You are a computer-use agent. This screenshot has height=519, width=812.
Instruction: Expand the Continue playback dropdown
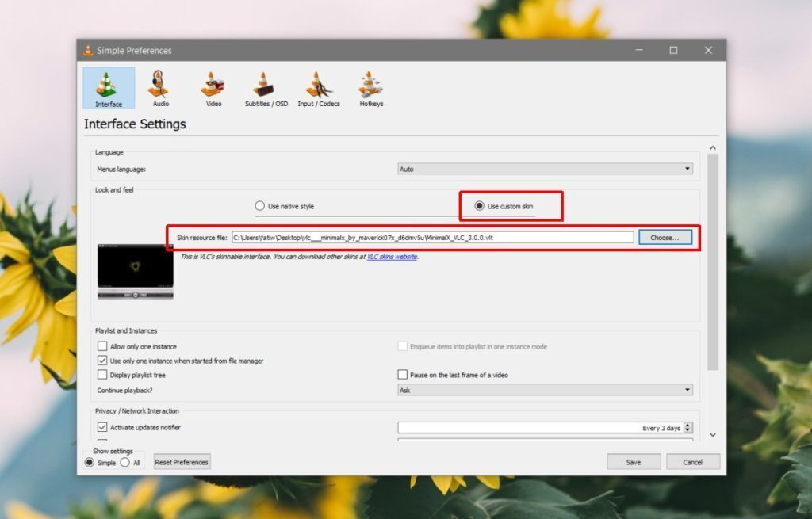click(544, 389)
